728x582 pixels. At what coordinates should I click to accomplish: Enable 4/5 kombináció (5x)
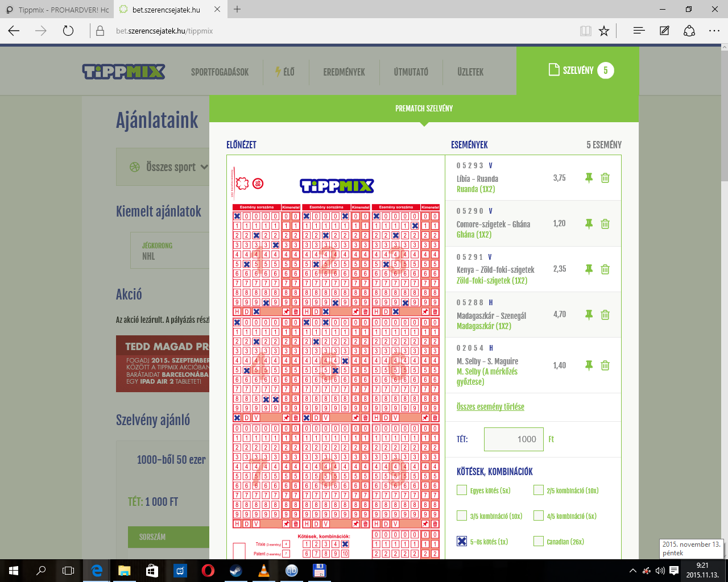click(x=539, y=516)
